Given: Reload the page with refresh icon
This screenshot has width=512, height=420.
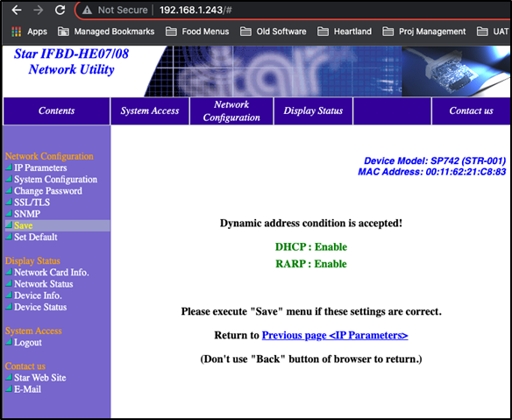Looking at the screenshot, I should click(x=60, y=11).
